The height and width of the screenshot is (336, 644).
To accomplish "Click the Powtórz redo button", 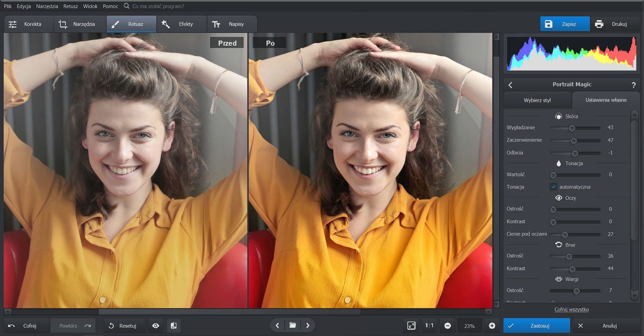I will point(73,326).
